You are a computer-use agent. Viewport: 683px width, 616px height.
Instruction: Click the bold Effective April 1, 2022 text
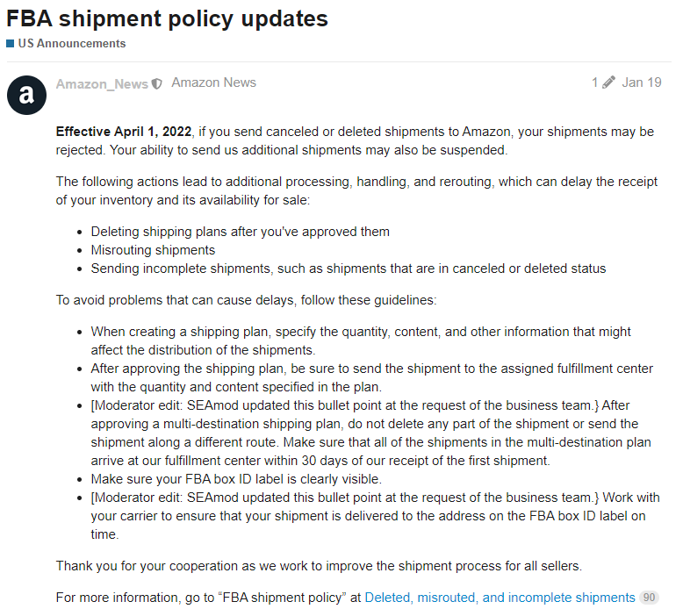click(x=123, y=132)
